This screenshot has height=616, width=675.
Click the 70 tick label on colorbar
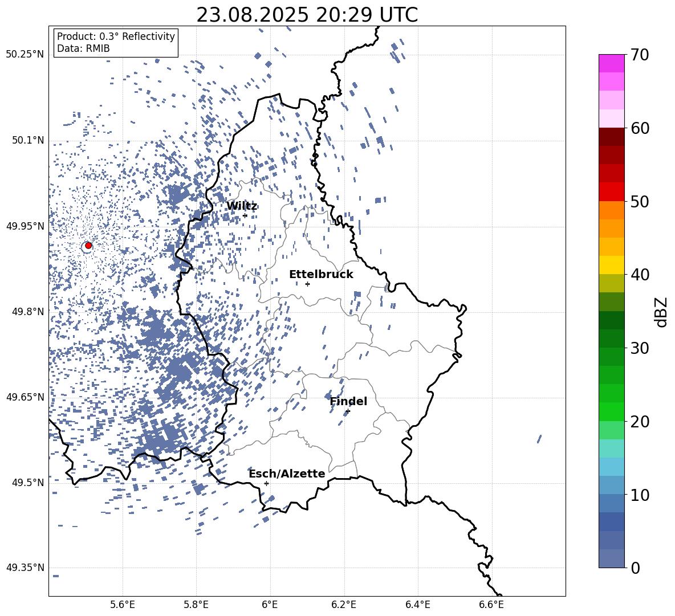click(640, 55)
